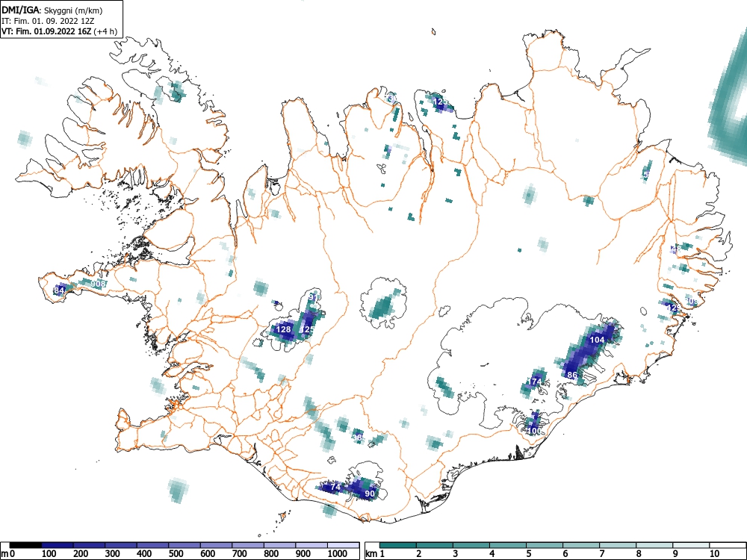Choose the blue legend swatch starting at 300
This screenshot has height=560, width=747.
click(x=121, y=545)
